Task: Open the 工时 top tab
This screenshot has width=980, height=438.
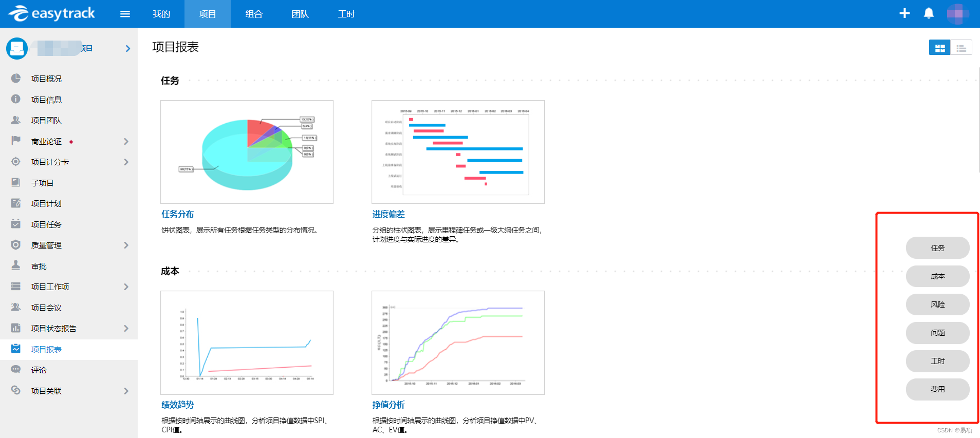Action: (x=346, y=14)
